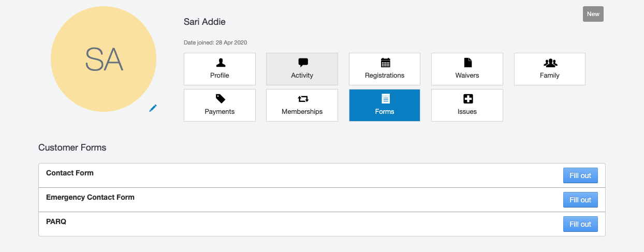Click the pencil icon to edit avatar
This screenshot has height=252, width=644.
tap(153, 108)
